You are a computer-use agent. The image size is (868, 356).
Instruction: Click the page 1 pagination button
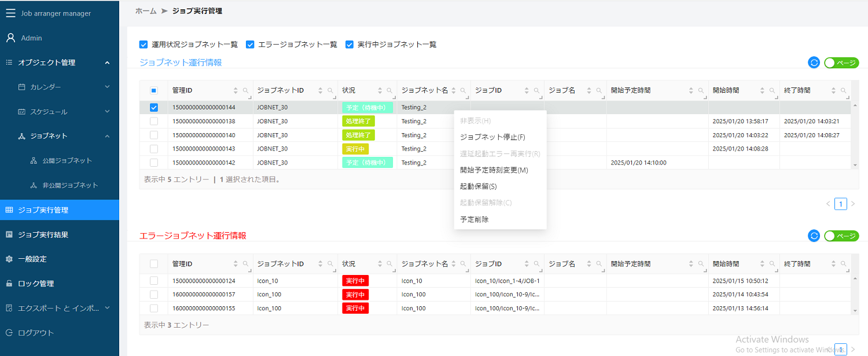841,204
